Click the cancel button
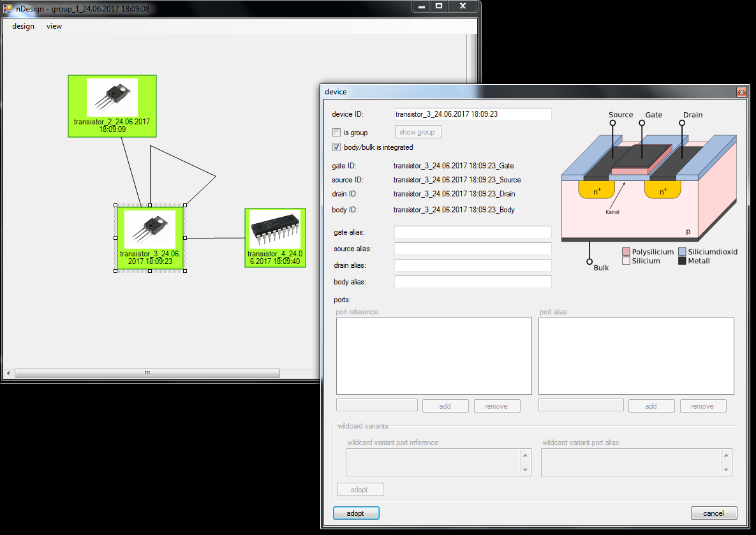The width and height of the screenshot is (756, 535). pyautogui.click(x=713, y=513)
